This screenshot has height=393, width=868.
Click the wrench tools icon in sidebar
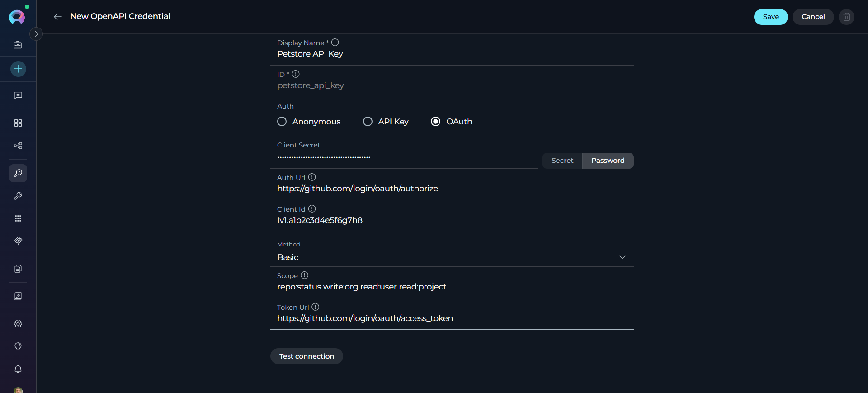pos(18,196)
